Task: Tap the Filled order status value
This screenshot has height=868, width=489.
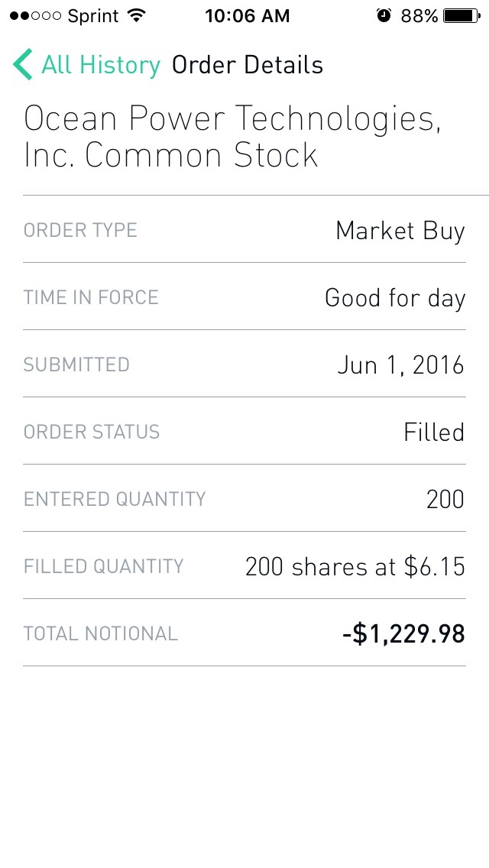Action: pyautogui.click(x=433, y=432)
